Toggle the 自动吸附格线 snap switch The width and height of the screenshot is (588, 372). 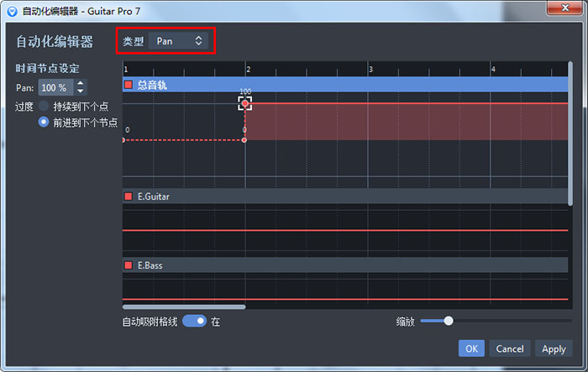point(194,321)
